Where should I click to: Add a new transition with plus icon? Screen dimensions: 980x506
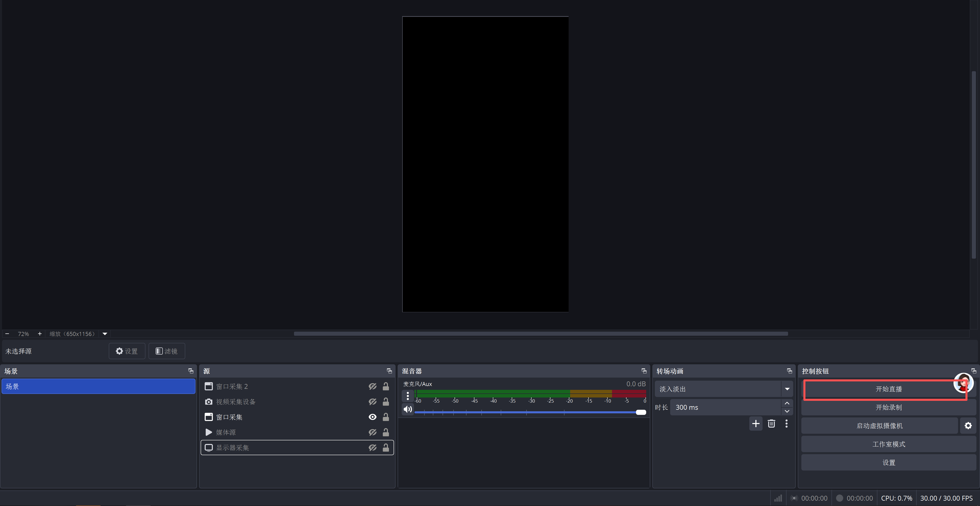[x=755, y=424]
